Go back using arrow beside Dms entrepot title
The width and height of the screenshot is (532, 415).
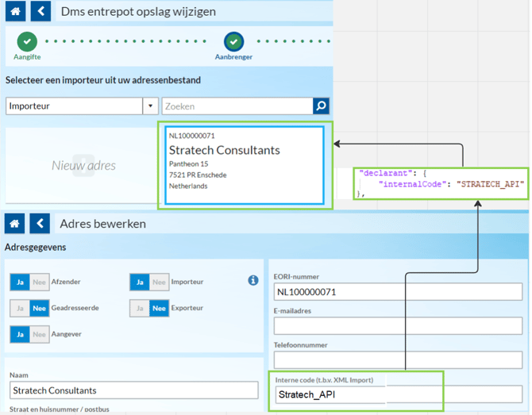40,11
